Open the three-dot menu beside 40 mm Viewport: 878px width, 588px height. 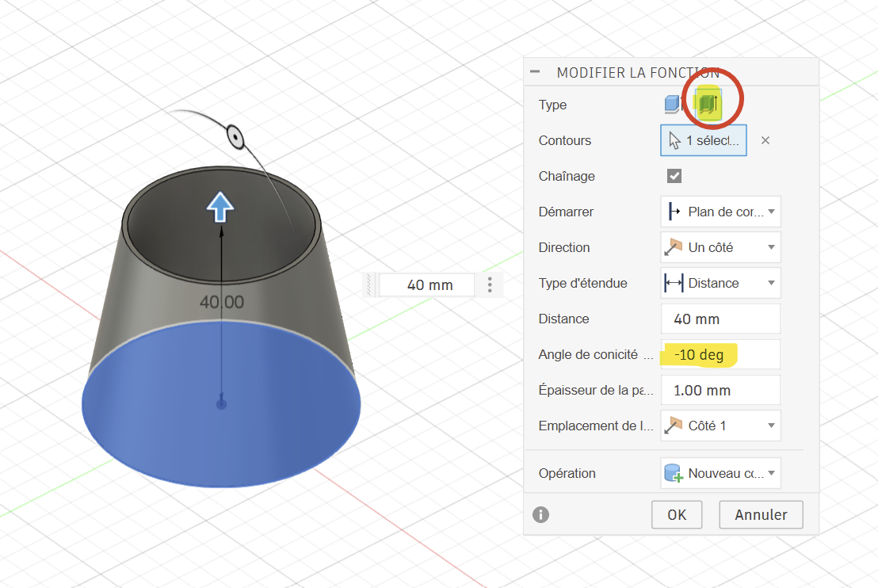click(x=490, y=285)
